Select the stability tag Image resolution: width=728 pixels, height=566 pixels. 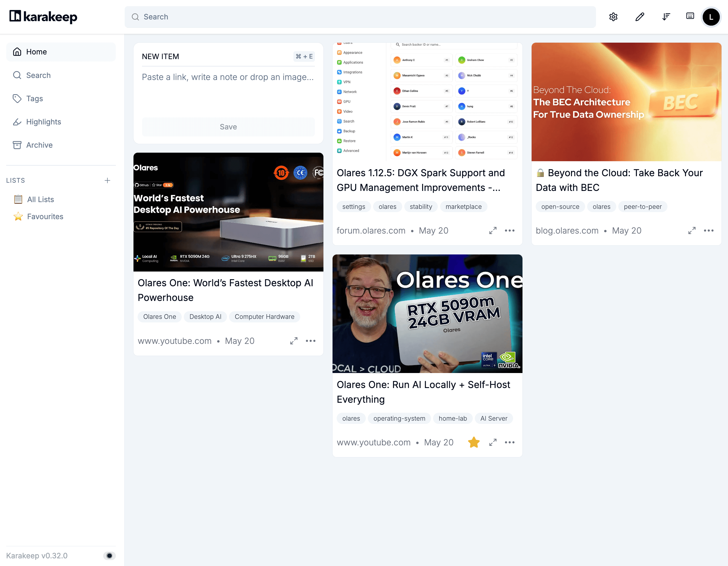point(421,207)
